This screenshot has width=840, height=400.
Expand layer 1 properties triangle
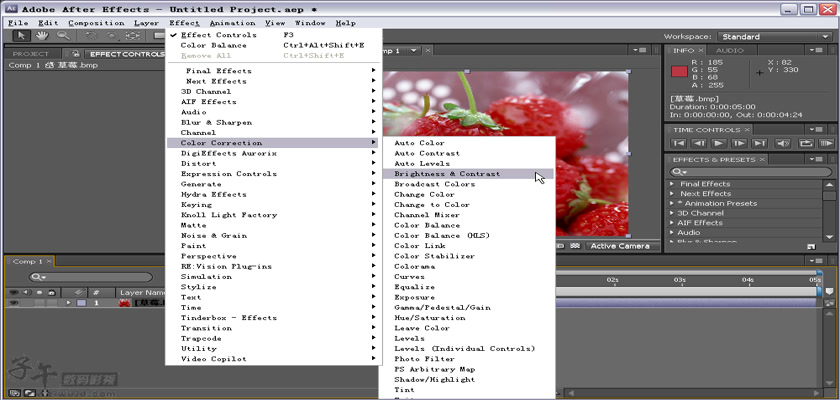coord(69,303)
